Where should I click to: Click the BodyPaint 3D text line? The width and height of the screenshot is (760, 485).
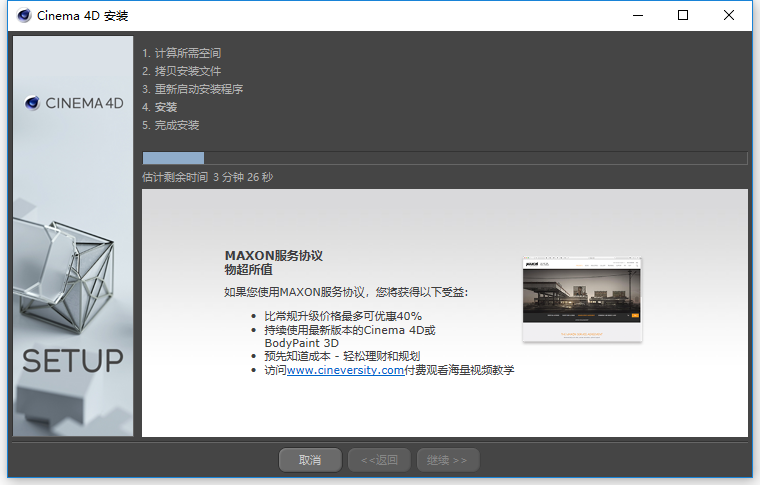coord(301,343)
